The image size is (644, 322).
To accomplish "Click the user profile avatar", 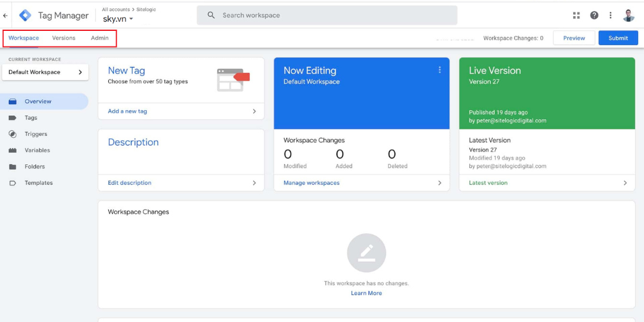I will coord(629,15).
